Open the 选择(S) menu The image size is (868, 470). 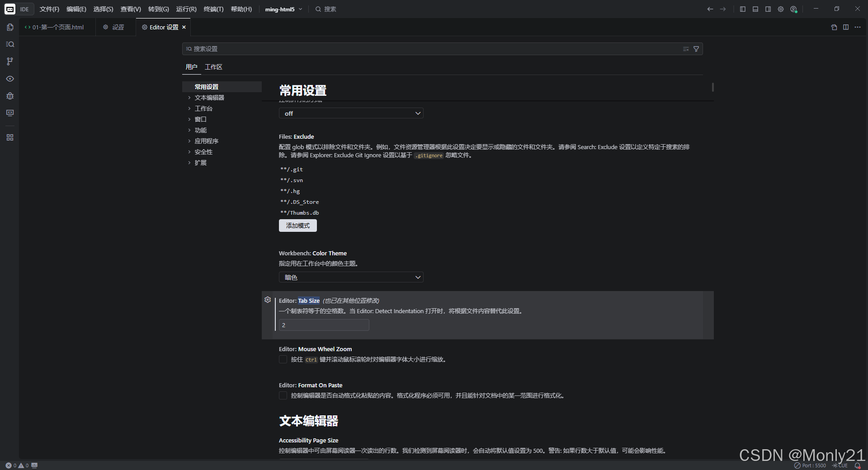pos(103,9)
